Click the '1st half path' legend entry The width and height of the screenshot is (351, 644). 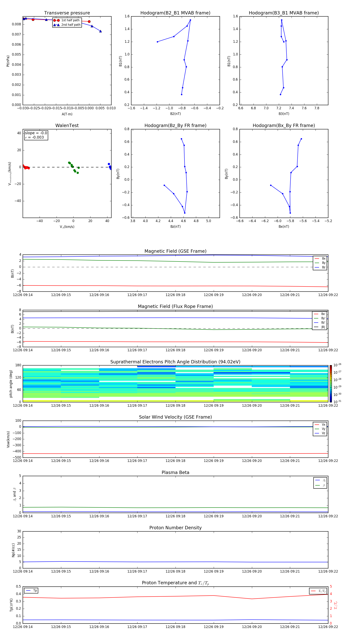point(67,20)
